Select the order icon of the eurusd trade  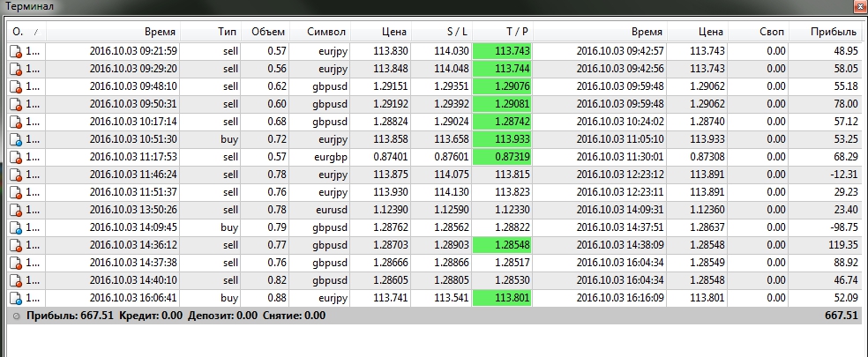16,211
